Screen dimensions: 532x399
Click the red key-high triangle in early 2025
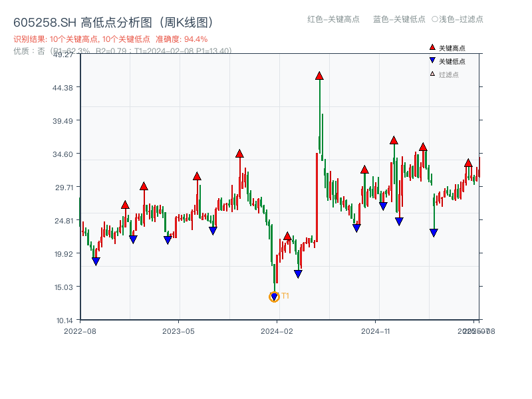[x=423, y=147]
